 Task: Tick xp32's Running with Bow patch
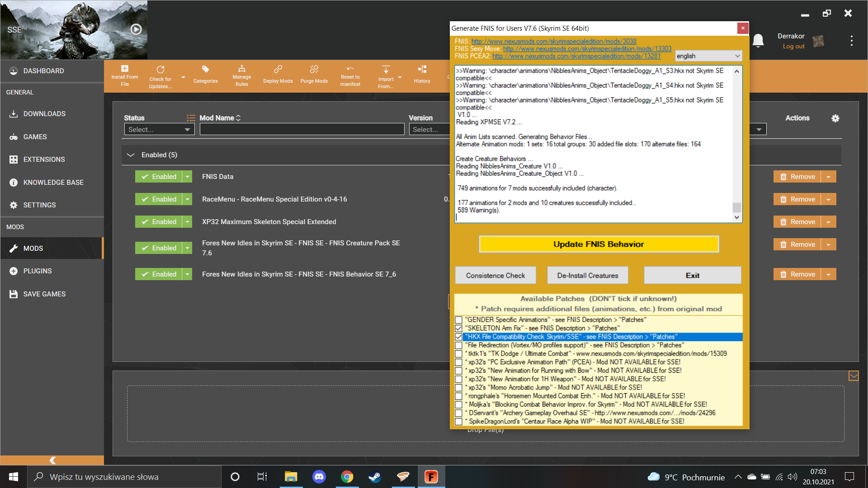[458, 371]
